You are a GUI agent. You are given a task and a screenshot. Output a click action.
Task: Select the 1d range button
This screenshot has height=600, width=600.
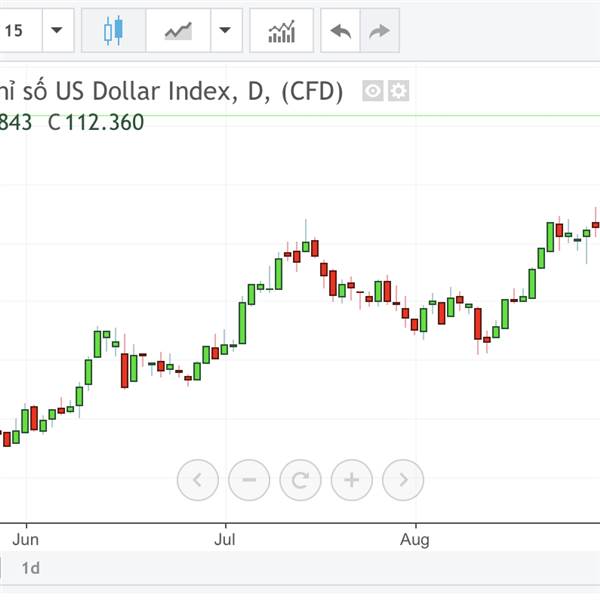pyautogui.click(x=31, y=568)
